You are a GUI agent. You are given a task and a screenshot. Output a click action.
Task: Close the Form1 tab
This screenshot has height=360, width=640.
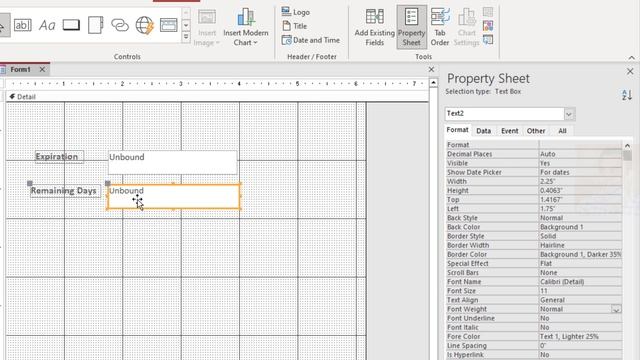click(x=42, y=69)
